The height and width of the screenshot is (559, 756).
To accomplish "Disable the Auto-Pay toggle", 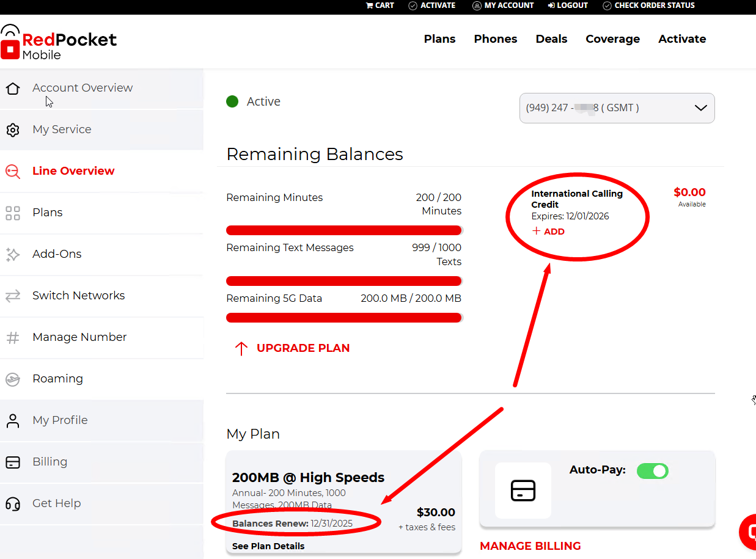I will click(652, 471).
